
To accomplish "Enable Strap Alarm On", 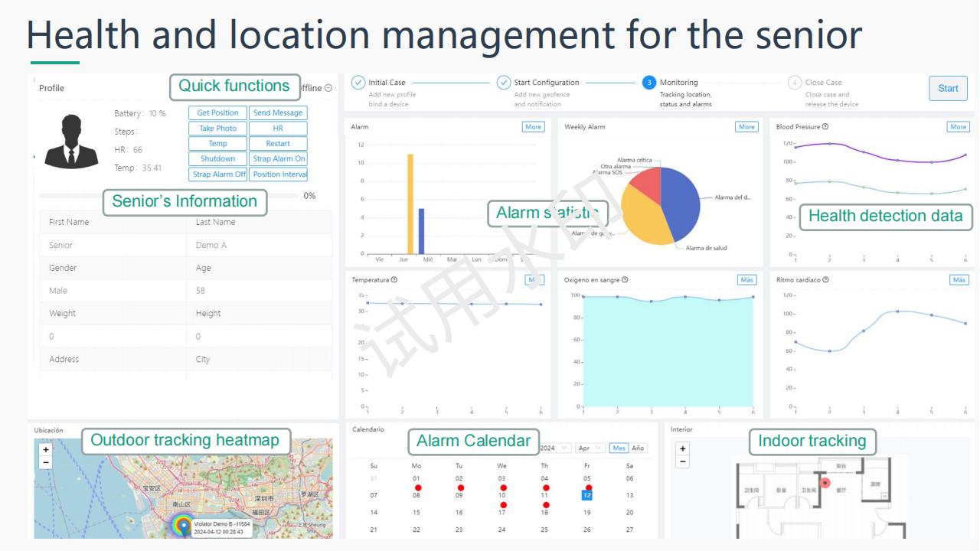I will pyautogui.click(x=278, y=158).
